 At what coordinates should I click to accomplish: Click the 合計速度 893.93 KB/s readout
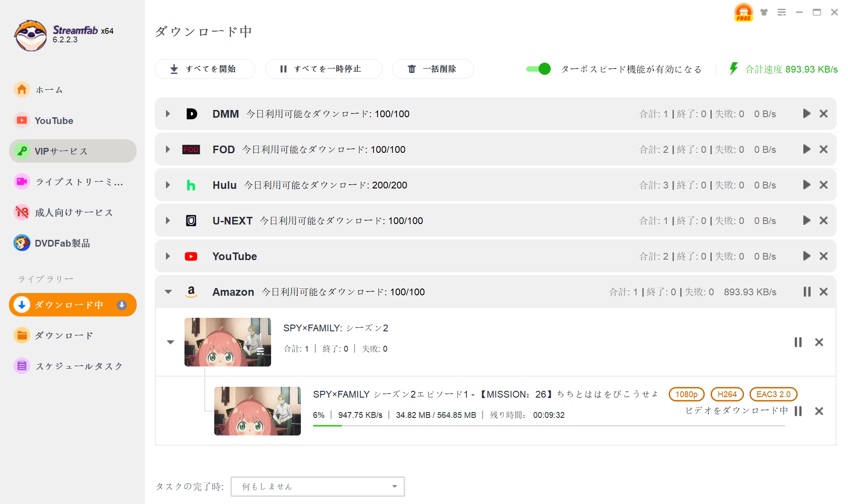791,69
